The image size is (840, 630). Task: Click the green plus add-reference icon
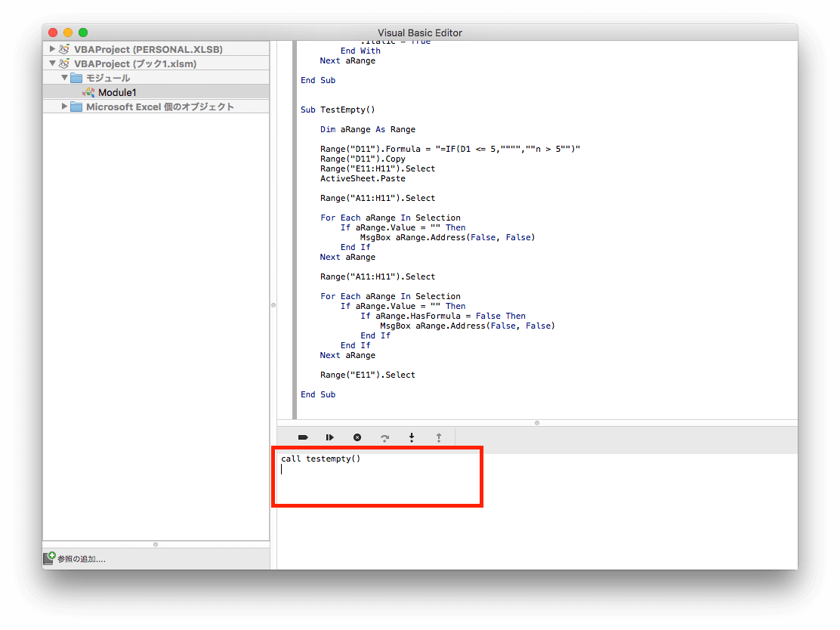coord(52,555)
